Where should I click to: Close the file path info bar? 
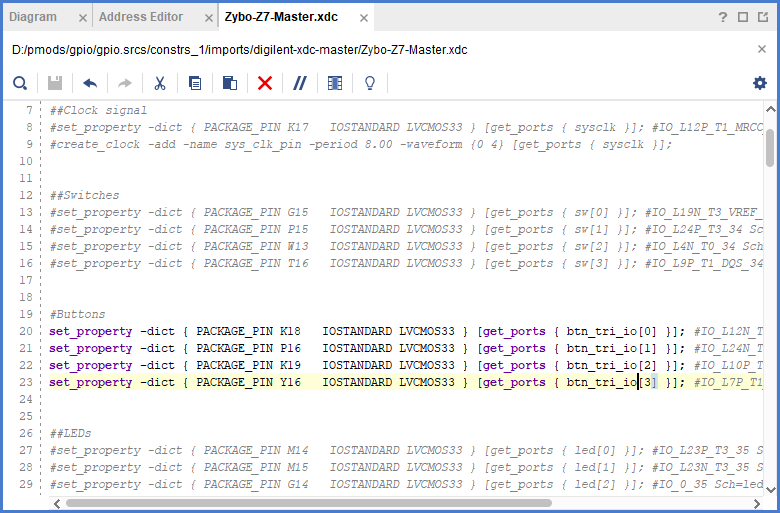click(762, 49)
